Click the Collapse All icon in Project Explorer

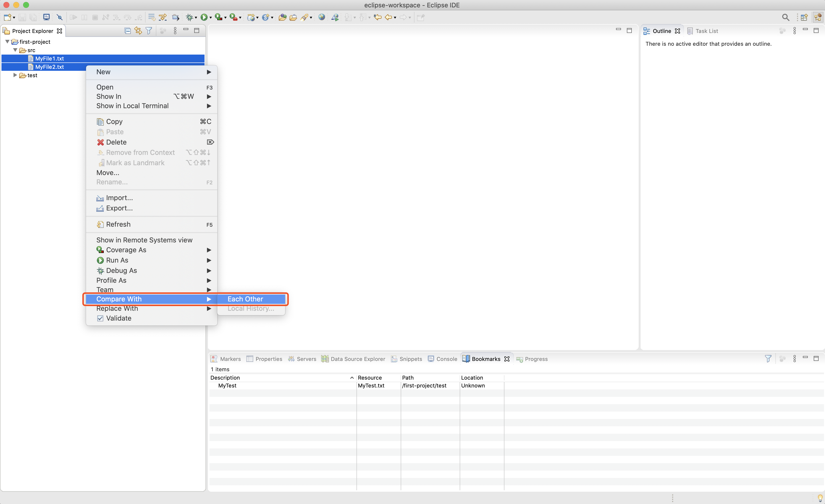(128, 31)
